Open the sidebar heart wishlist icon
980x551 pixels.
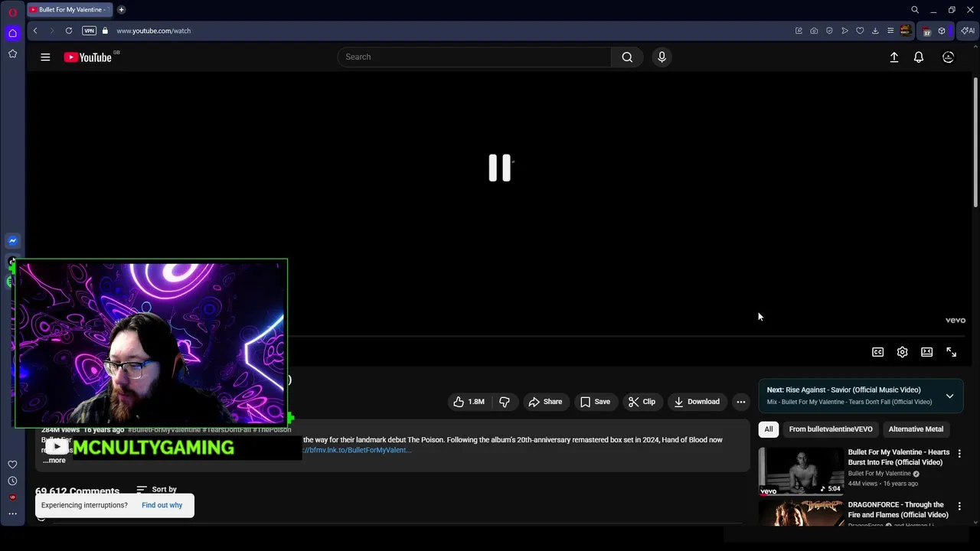click(x=12, y=465)
